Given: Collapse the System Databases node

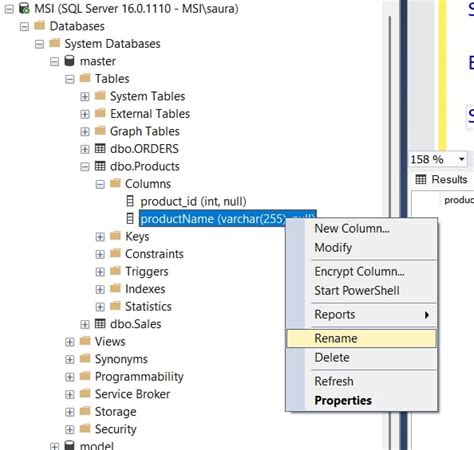Looking at the screenshot, I should 39,44.
